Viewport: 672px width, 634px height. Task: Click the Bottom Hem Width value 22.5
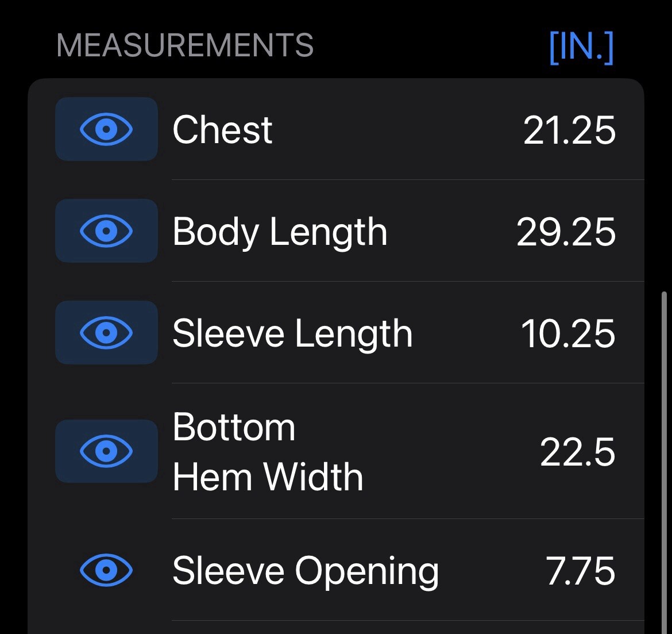[x=577, y=452]
